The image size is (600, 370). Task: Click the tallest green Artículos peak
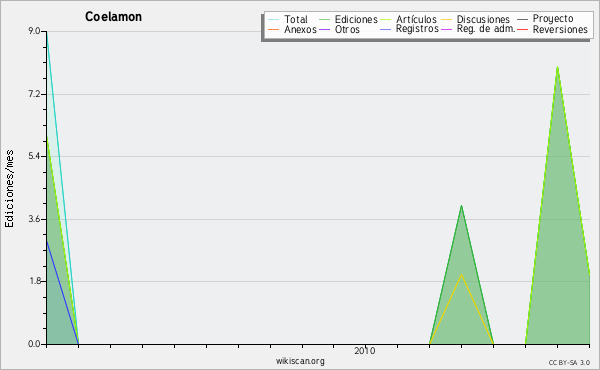pos(558,67)
